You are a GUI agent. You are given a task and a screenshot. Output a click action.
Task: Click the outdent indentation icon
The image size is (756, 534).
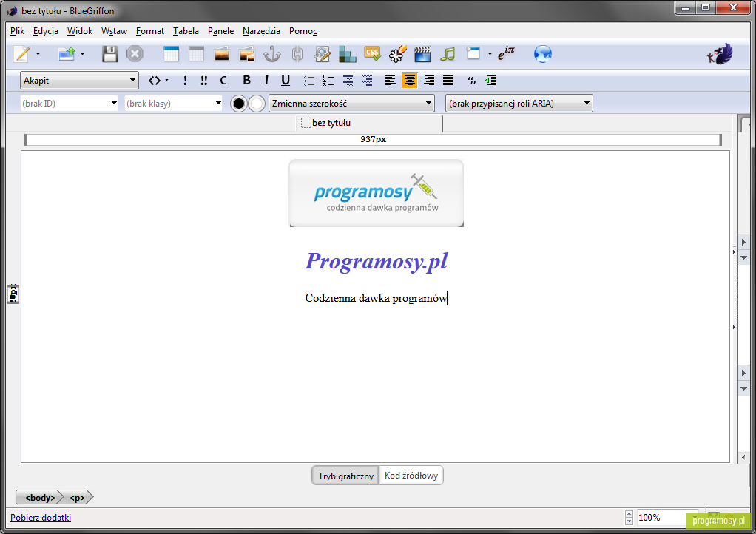click(491, 81)
